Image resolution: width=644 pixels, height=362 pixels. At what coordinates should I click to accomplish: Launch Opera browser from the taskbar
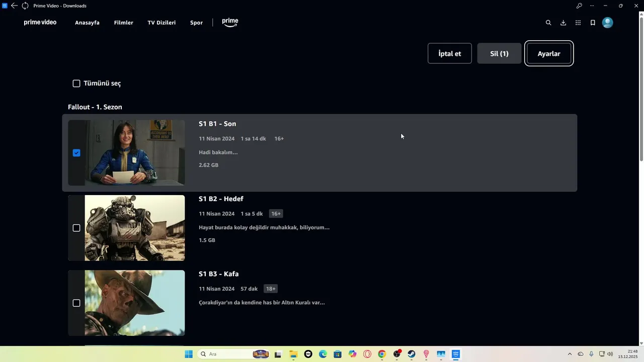367,354
